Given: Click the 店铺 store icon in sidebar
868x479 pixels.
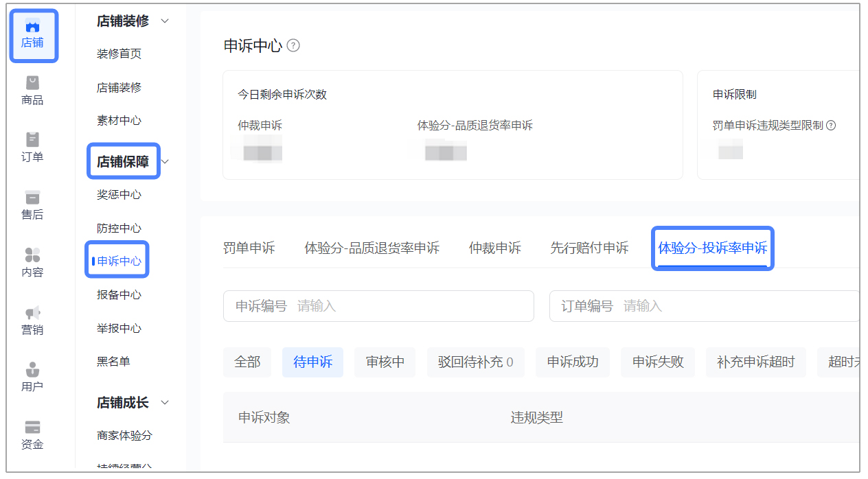Looking at the screenshot, I should pos(32,27).
